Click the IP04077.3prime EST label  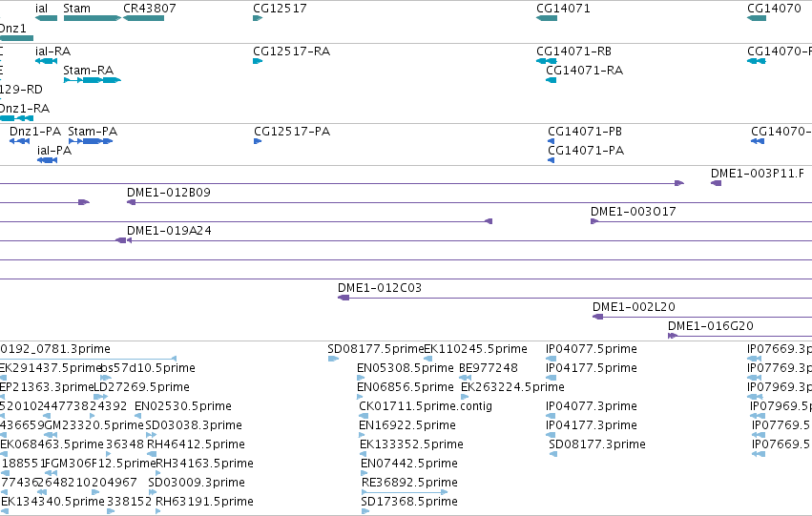click(x=592, y=406)
